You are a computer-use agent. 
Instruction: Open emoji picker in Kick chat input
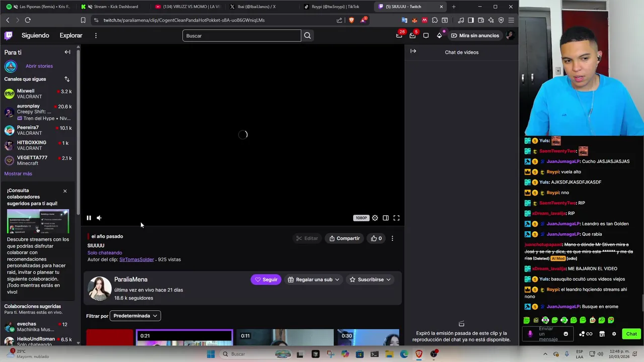point(566,334)
